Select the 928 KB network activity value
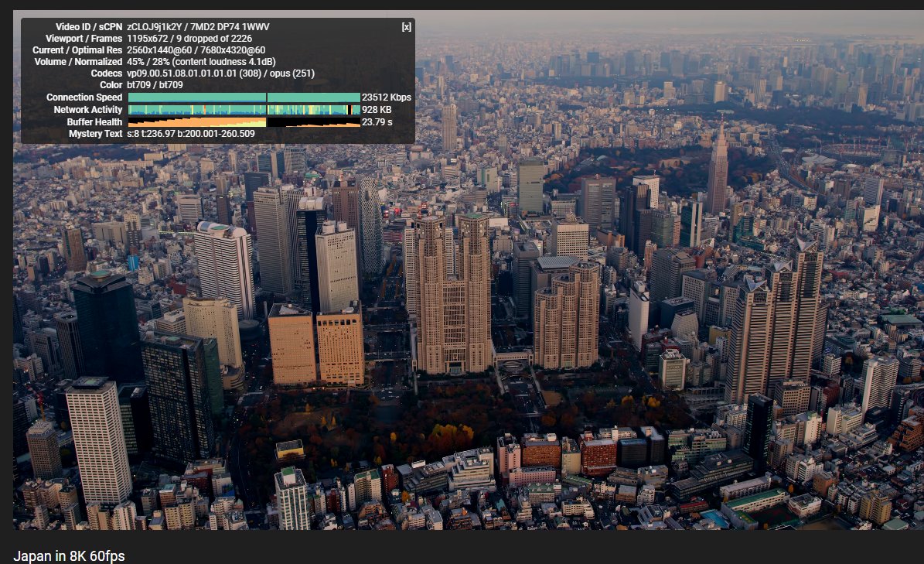Screen dimensions: 924x564 pyautogui.click(x=377, y=110)
